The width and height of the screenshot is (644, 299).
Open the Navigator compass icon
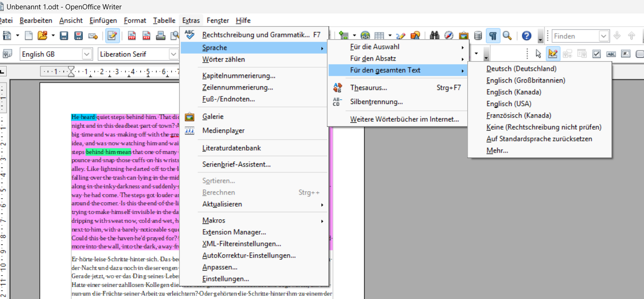(449, 36)
